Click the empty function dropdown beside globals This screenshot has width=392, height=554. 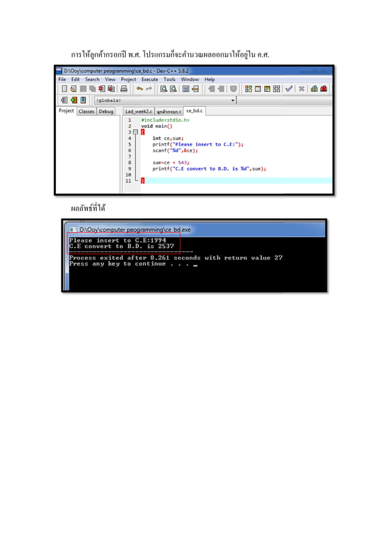click(284, 100)
